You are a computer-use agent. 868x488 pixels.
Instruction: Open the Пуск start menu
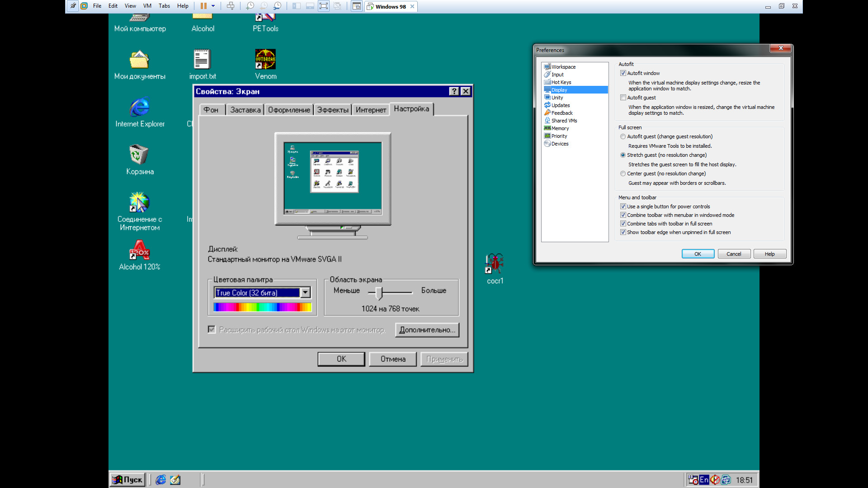pyautogui.click(x=127, y=479)
